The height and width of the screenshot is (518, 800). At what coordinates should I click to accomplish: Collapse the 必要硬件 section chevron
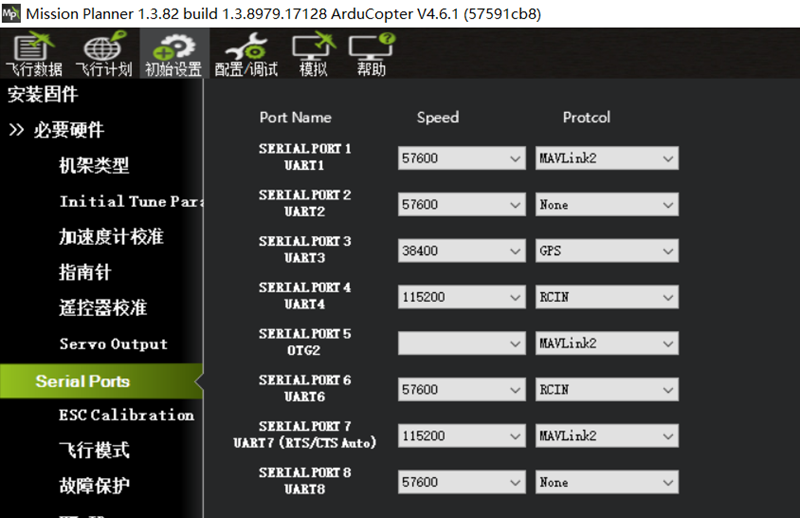pyautogui.click(x=16, y=131)
